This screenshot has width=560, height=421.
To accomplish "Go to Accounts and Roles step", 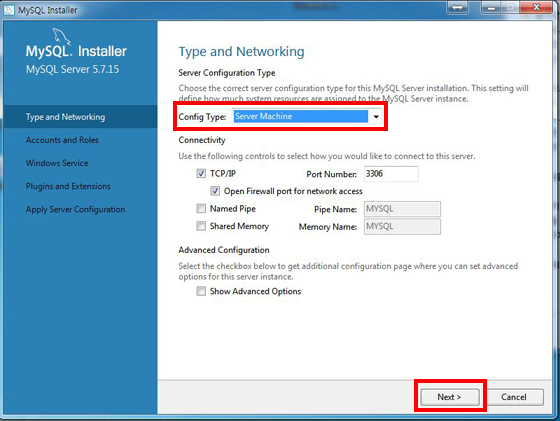I will (x=62, y=140).
